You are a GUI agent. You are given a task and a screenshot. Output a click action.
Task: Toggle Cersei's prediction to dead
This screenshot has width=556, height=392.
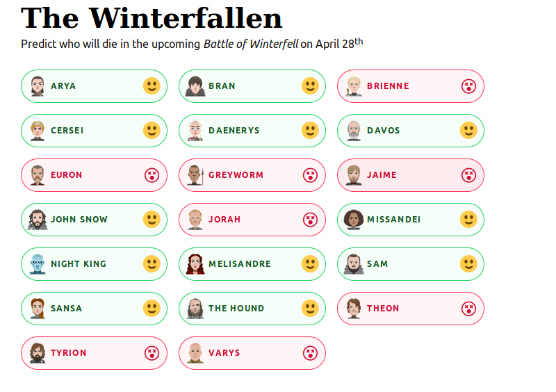point(94,131)
